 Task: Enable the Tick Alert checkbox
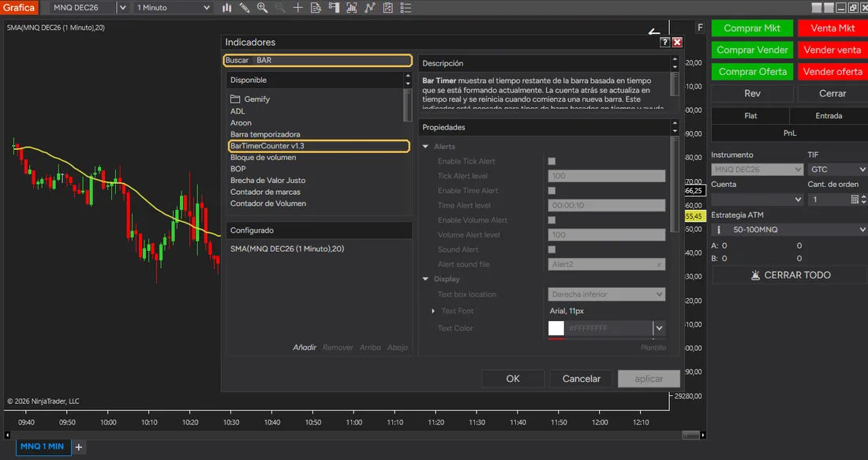tap(552, 162)
